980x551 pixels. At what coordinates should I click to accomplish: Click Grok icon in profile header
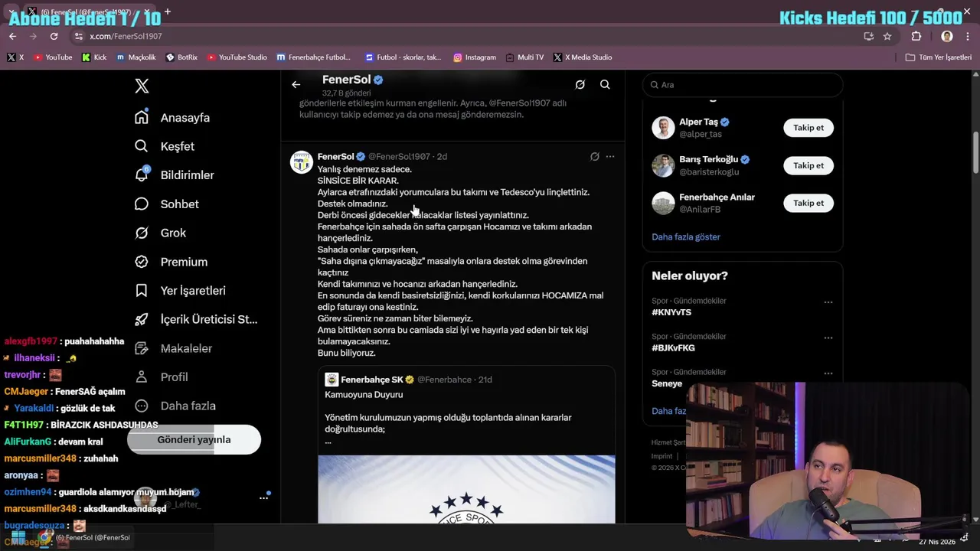click(x=580, y=85)
